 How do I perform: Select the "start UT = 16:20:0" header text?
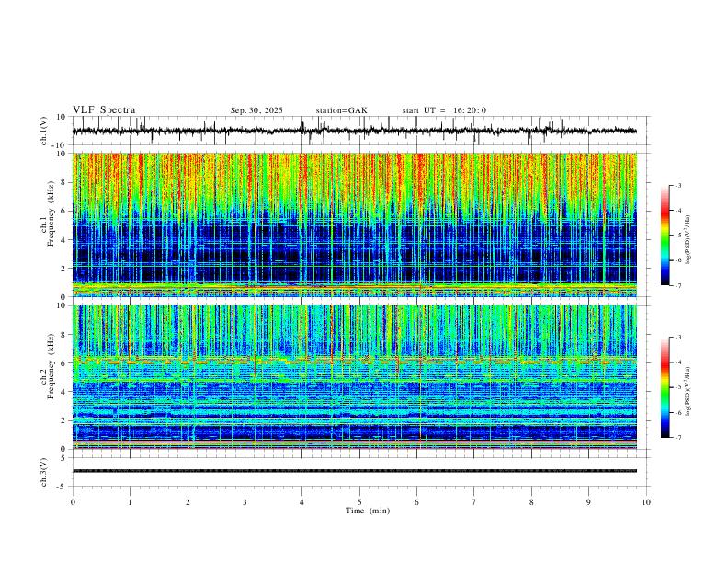[444, 110]
